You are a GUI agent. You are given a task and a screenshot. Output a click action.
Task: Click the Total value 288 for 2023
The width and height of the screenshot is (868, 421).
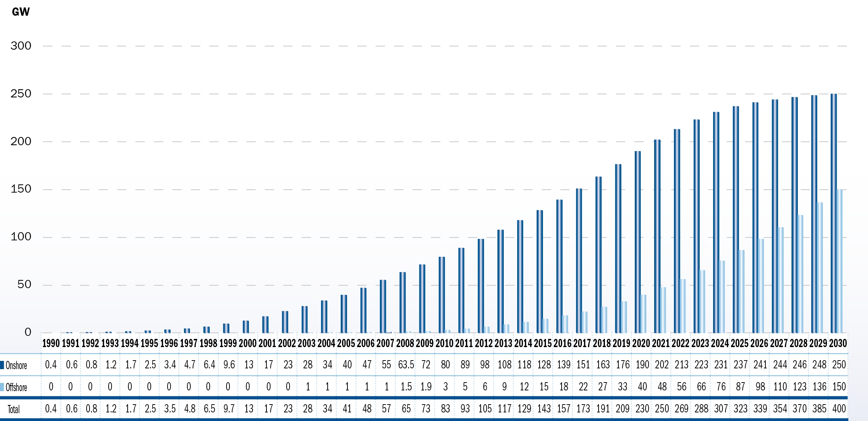(701, 409)
